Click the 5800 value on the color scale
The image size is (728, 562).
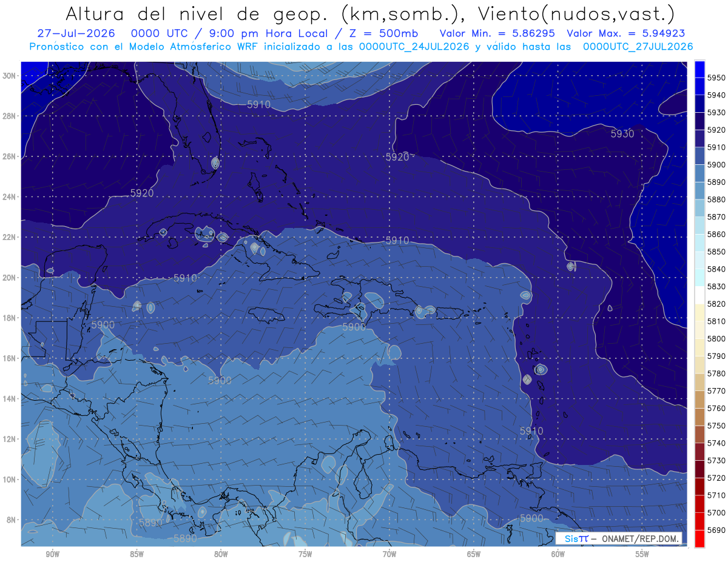pyautogui.click(x=716, y=338)
